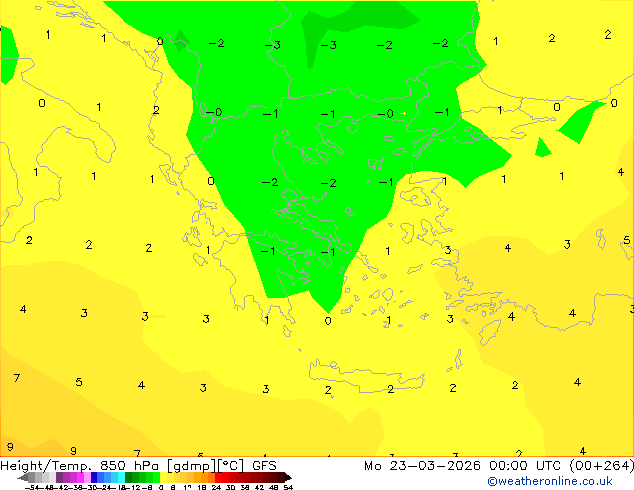Click the 'GFS' model label
Screen dimensions: 634x490
pos(264,466)
